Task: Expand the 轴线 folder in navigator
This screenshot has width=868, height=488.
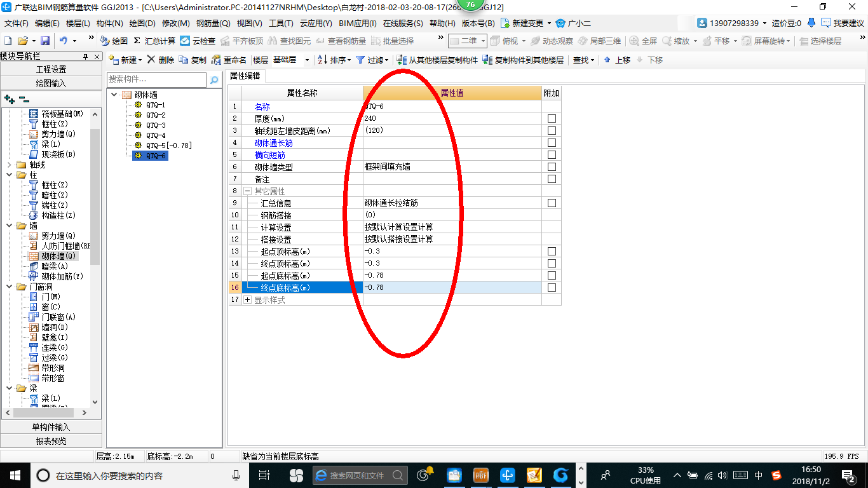Action: pyautogui.click(x=9, y=165)
